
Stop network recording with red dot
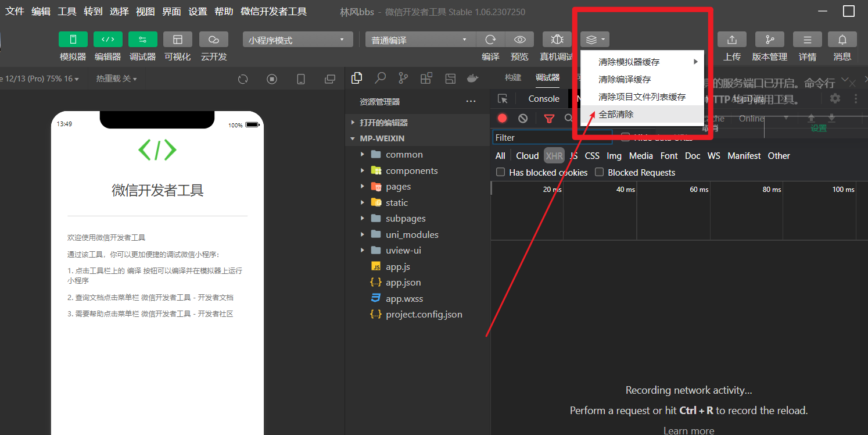click(x=503, y=118)
